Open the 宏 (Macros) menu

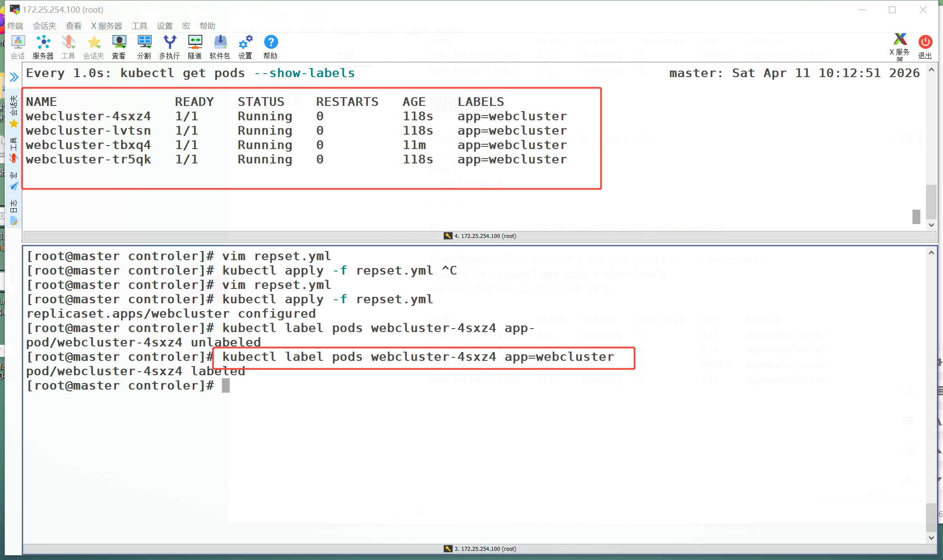coord(186,26)
